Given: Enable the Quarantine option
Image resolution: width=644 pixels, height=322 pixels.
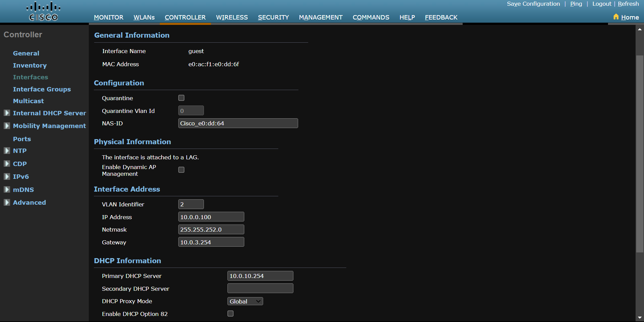Looking at the screenshot, I should [x=181, y=98].
